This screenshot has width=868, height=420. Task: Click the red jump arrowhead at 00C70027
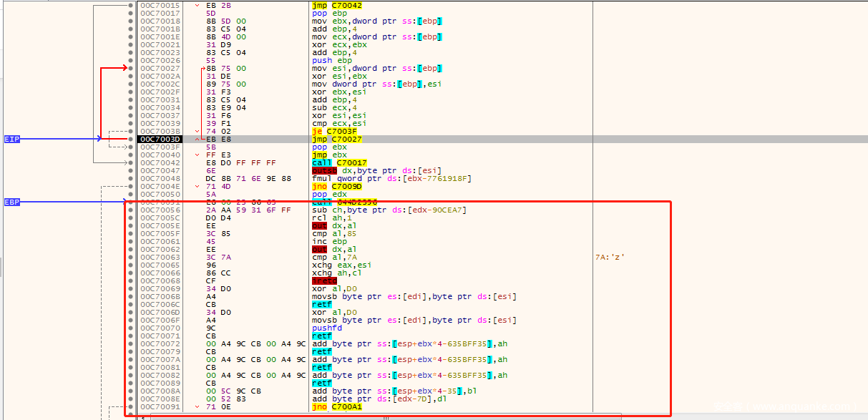tap(126, 69)
